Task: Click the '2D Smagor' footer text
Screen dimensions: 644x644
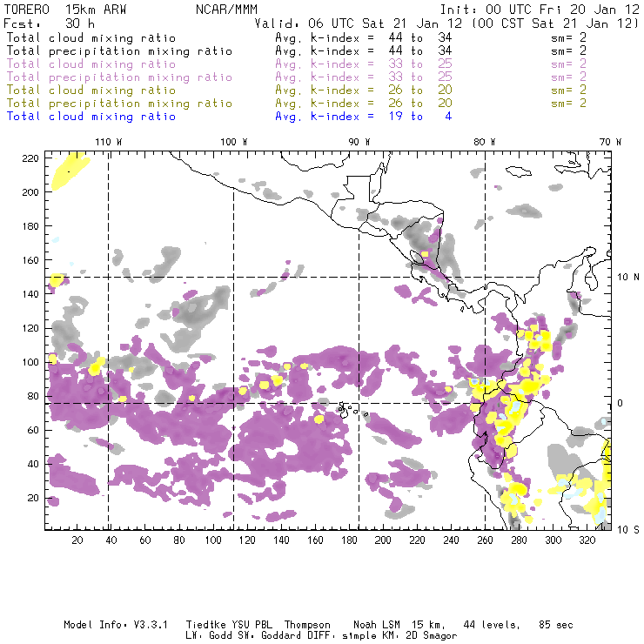Action: tap(432, 636)
